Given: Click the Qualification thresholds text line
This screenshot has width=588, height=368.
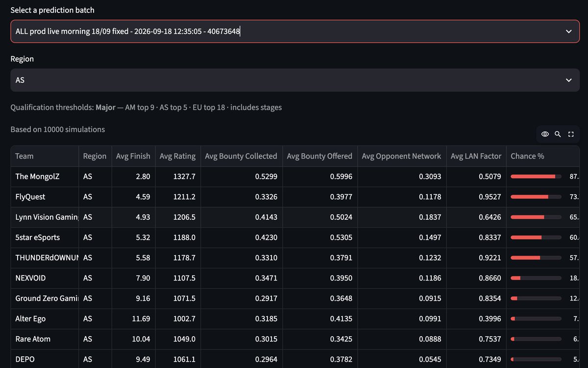Looking at the screenshot, I should click(146, 107).
